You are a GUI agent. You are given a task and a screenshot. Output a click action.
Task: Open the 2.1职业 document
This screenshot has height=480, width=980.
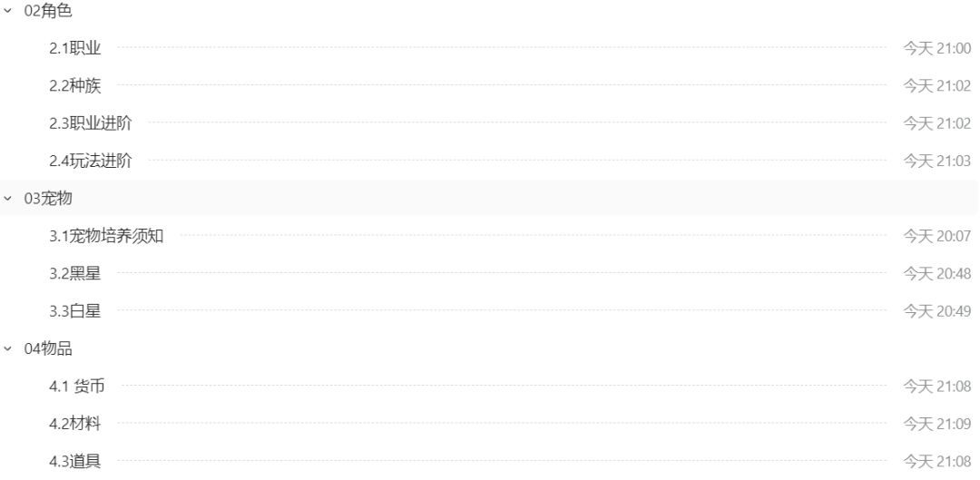pyautogui.click(x=75, y=48)
